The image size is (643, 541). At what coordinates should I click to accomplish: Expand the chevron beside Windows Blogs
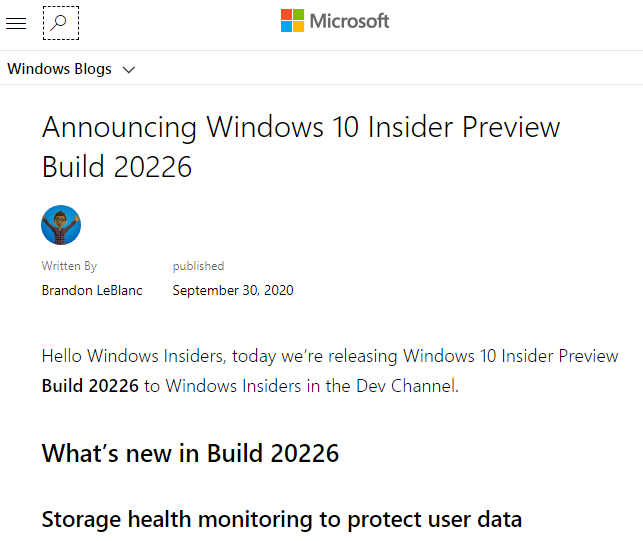pos(129,70)
